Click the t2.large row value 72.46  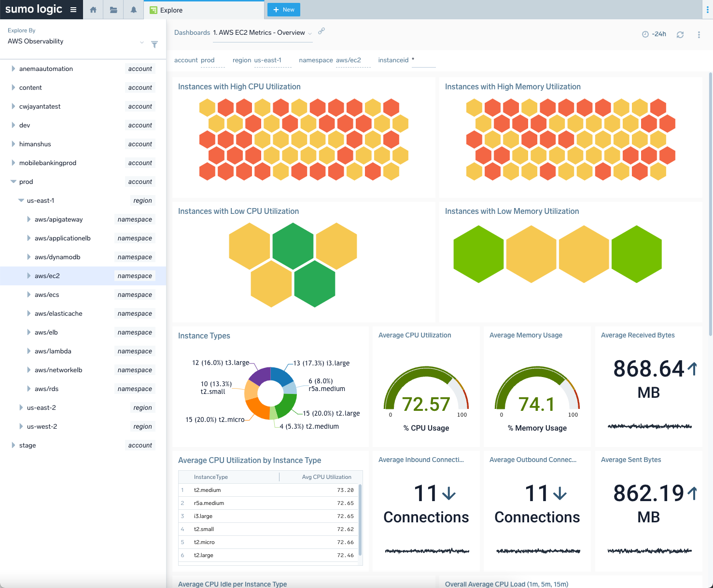pyautogui.click(x=345, y=555)
